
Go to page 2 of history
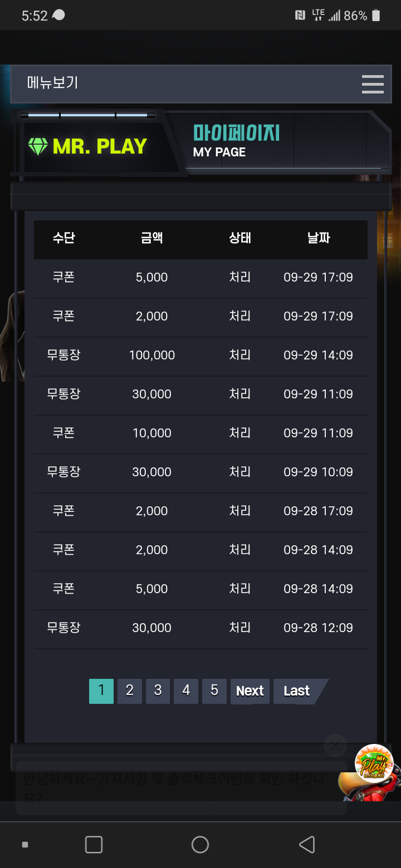pyautogui.click(x=130, y=691)
